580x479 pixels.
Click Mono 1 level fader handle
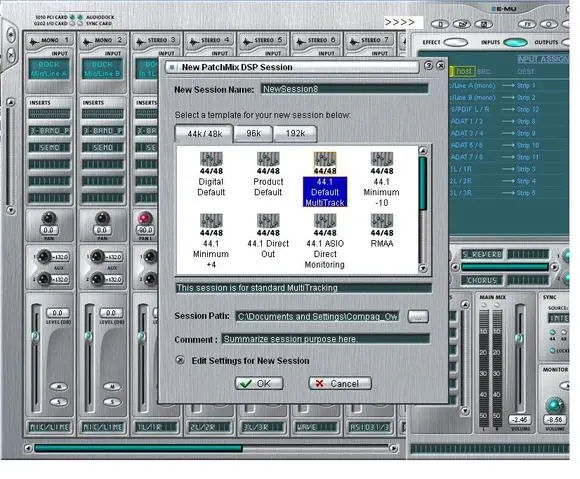(36, 336)
